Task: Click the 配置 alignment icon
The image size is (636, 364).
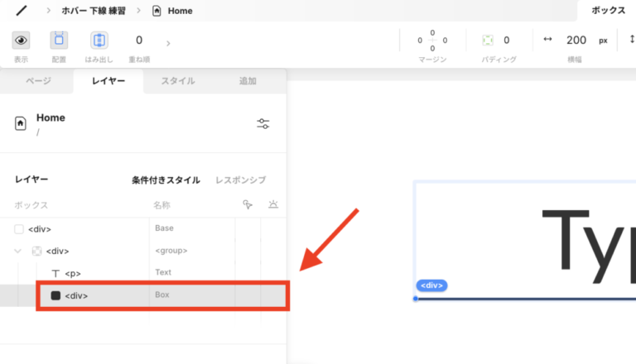Action: pos(60,40)
